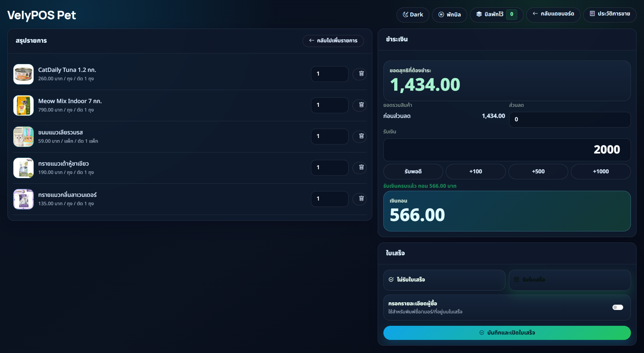
Task: Go back to dashboard via กลับแดชบอร์ด
Action: (x=553, y=14)
